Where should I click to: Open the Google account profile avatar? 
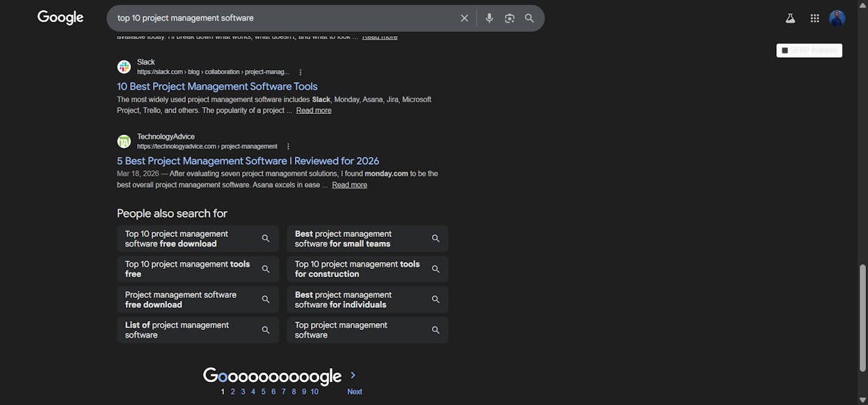[837, 19]
